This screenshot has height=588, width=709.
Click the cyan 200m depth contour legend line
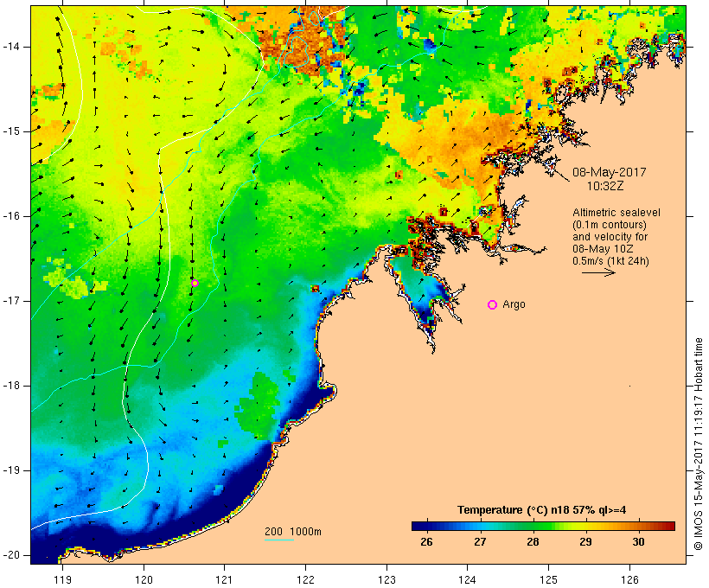pyautogui.click(x=279, y=540)
